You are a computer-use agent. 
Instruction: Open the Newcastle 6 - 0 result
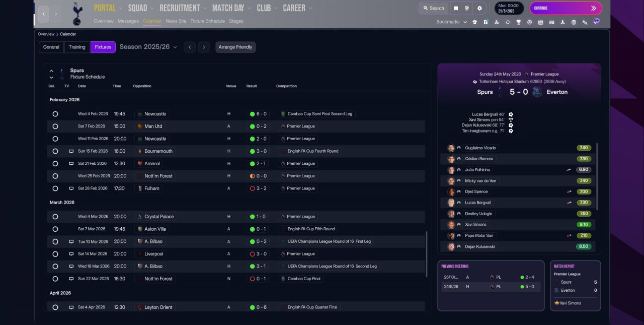point(258,114)
